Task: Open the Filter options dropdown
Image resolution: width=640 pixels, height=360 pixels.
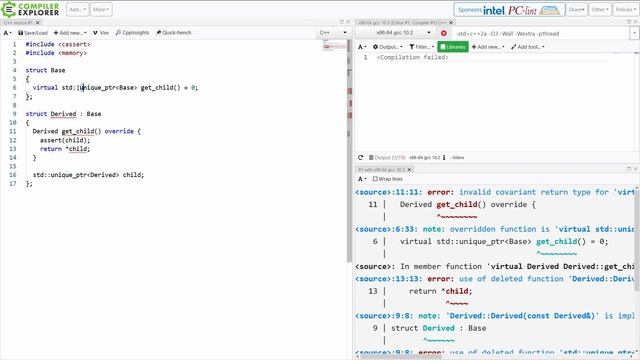Action: (422, 47)
